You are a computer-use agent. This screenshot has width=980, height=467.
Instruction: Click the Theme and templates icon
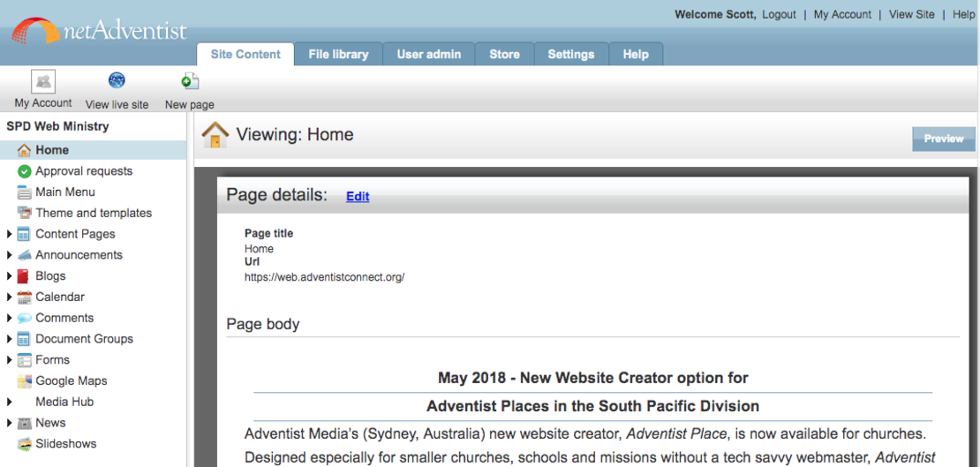pyautogui.click(x=25, y=213)
